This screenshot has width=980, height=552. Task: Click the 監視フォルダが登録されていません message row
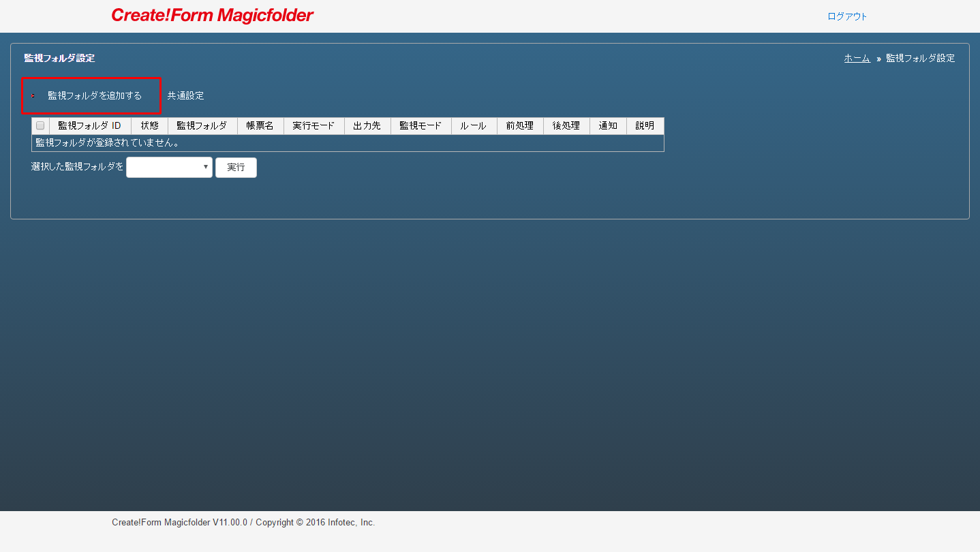[348, 143]
